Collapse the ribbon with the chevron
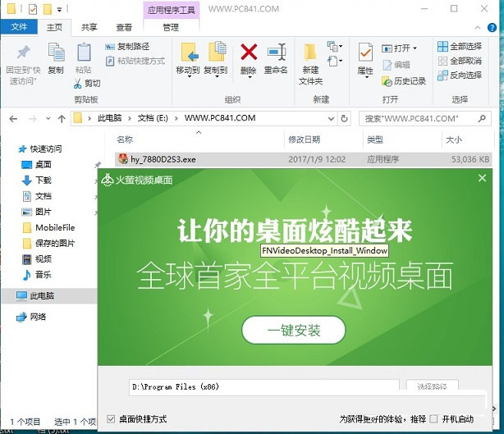Image resolution: width=504 pixels, height=434 pixels. coord(478,28)
